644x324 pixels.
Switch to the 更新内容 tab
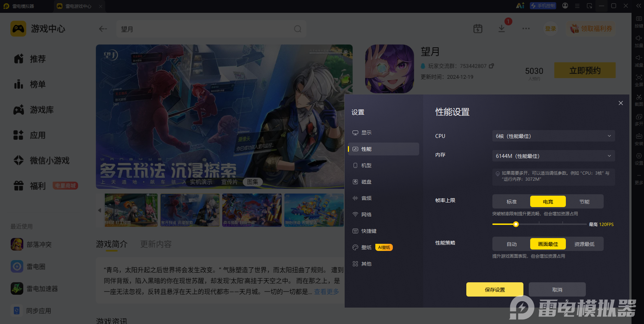[x=156, y=244]
